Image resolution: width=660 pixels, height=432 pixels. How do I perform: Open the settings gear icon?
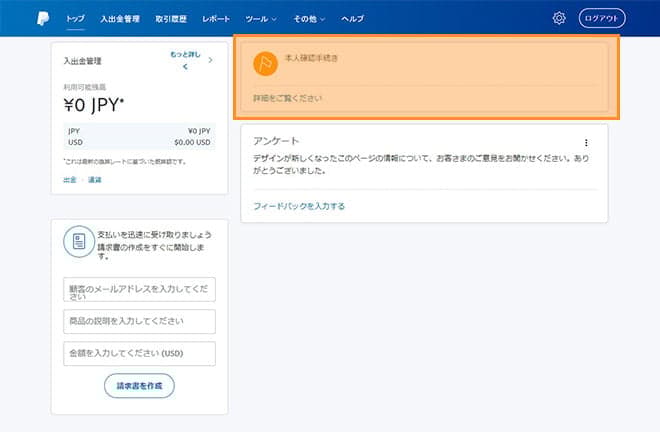click(559, 18)
